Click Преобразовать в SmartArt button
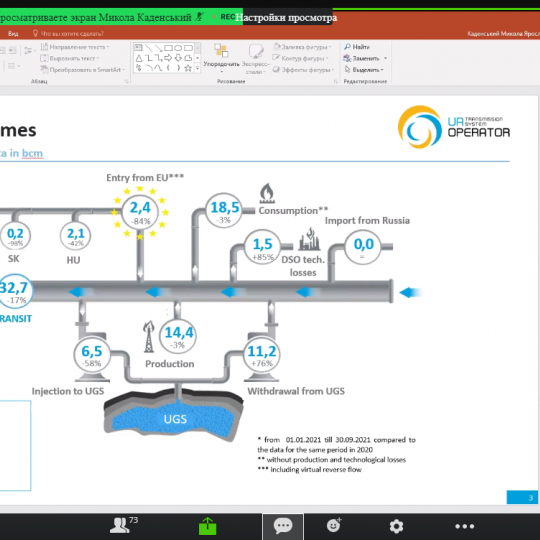Screen dimensions: 540x540 point(83,70)
